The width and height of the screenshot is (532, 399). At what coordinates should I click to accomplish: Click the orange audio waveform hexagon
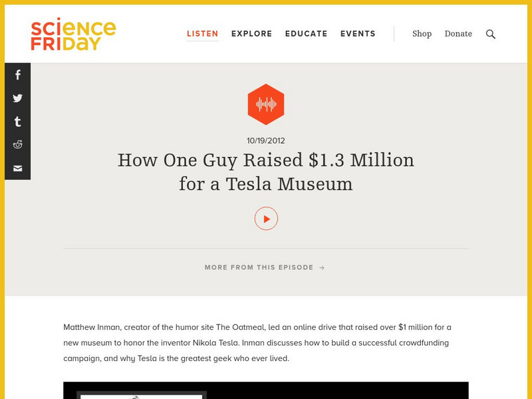[x=266, y=104]
